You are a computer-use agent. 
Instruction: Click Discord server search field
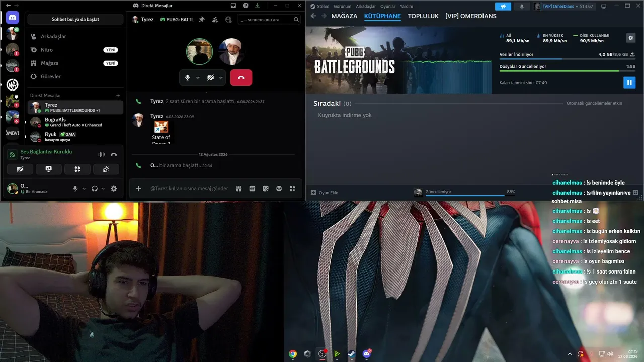(270, 20)
